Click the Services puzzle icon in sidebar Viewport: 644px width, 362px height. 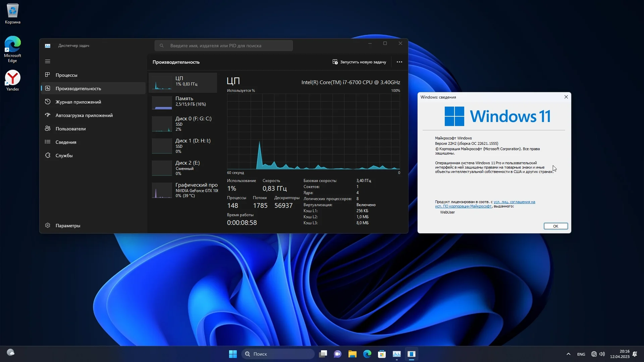[x=48, y=155]
